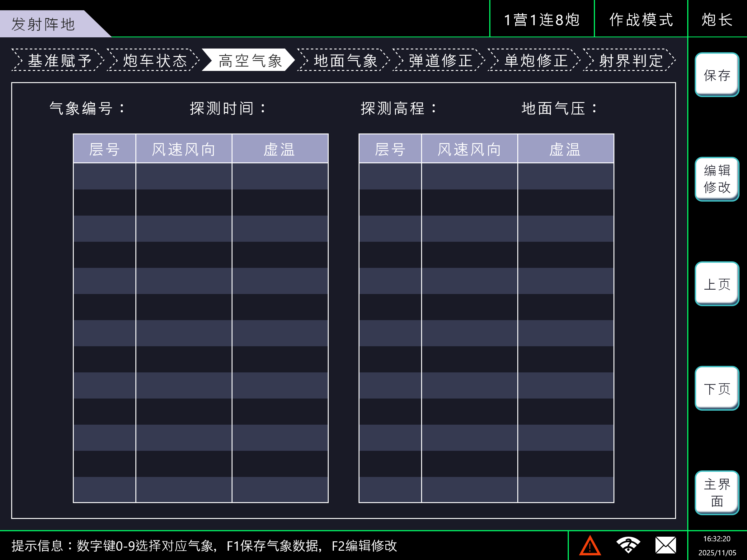The height and width of the screenshot is (560, 747).
Task: Click the left table 风速风向 column header
Action: pos(184,149)
